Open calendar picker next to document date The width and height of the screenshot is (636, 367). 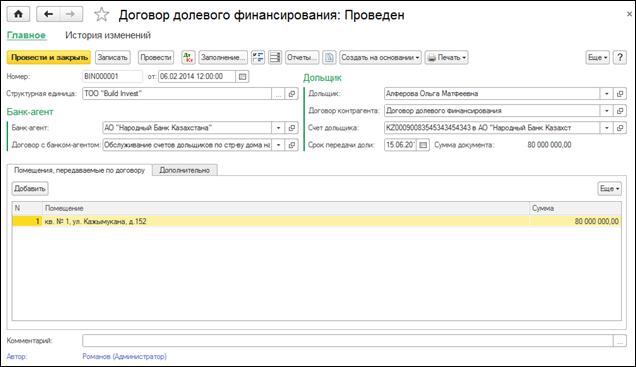coord(243,76)
